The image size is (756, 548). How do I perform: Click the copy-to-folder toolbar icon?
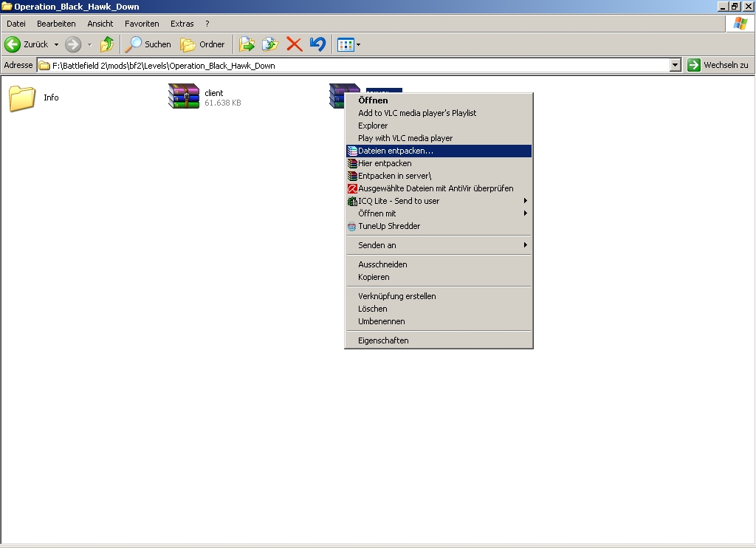270,44
